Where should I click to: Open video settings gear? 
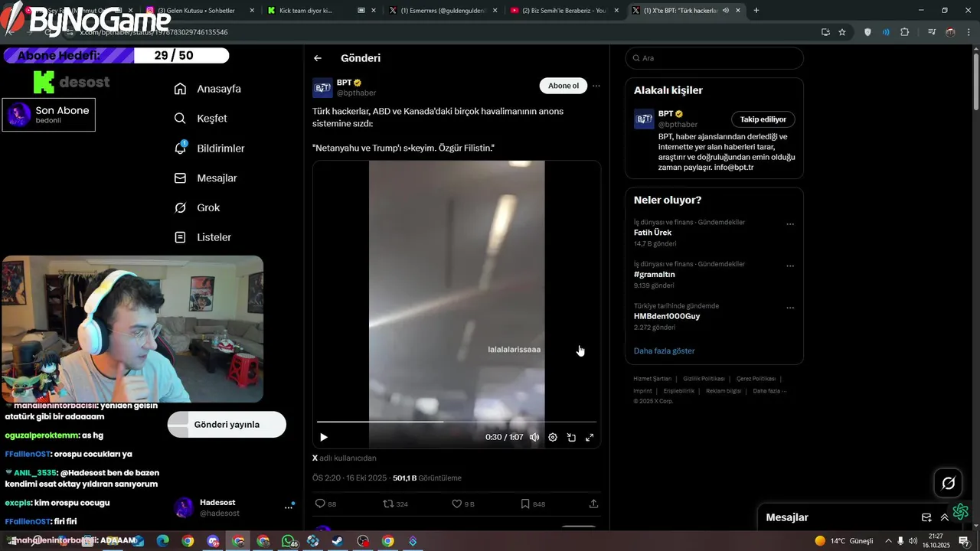pyautogui.click(x=553, y=437)
